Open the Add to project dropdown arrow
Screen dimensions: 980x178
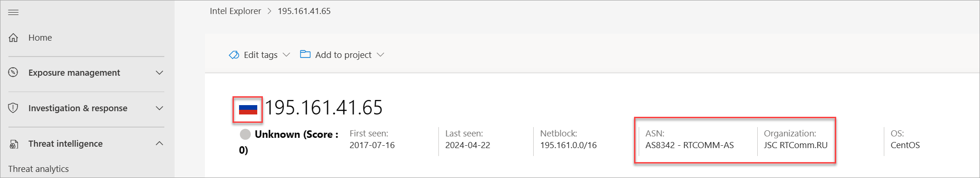381,55
